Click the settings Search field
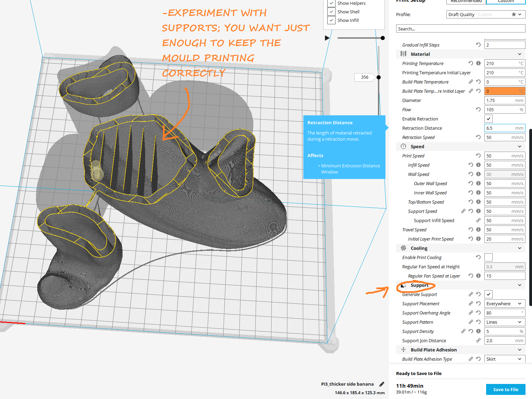The width and height of the screenshot is (532, 399). [x=460, y=29]
